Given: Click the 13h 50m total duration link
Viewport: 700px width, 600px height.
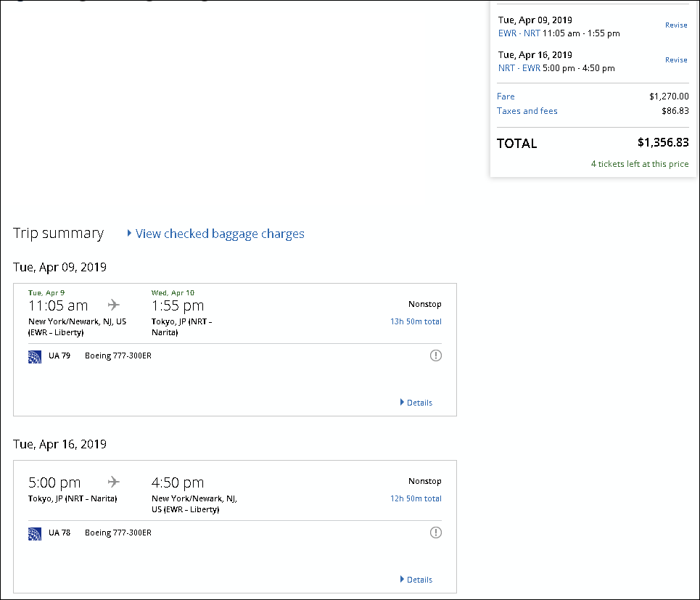Looking at the screenshot, I should (416, 321).
